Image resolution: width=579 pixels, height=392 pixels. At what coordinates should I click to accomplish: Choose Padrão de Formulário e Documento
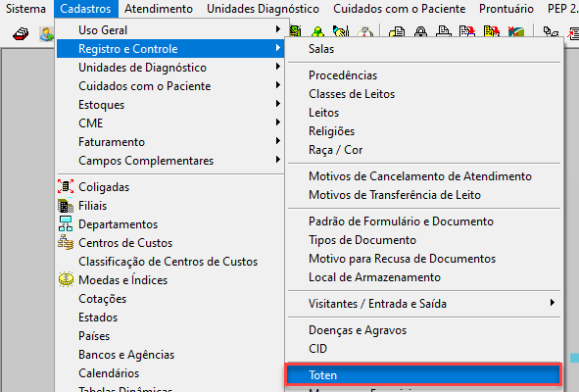[x=424, y=221]
